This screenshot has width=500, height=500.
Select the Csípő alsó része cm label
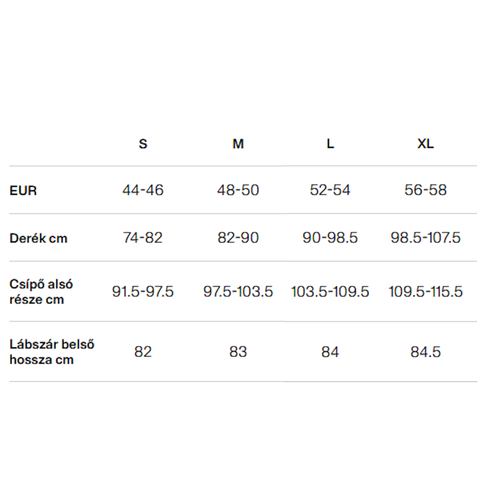(x=41, y=292)
